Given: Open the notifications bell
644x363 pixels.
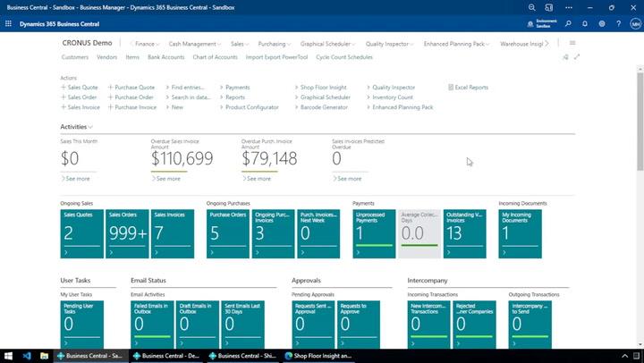Looking at the screenshot, I should 585,24.
